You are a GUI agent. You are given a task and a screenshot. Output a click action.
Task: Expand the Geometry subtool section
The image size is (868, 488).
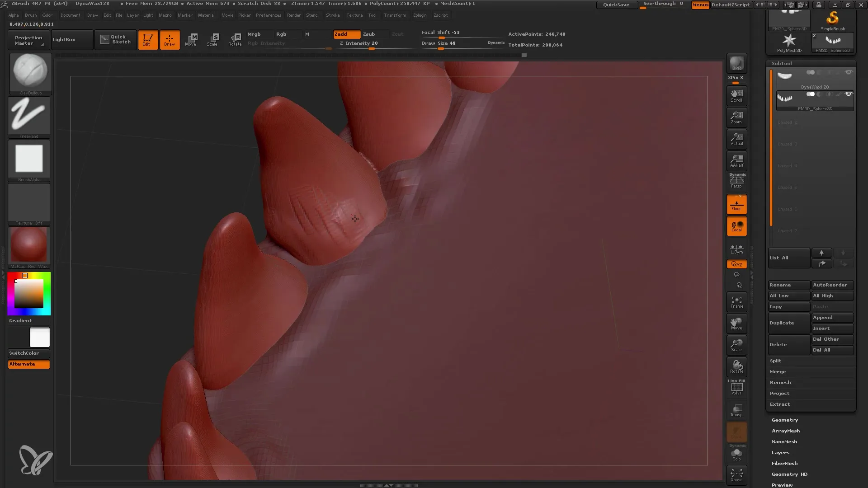click(785, 420)
